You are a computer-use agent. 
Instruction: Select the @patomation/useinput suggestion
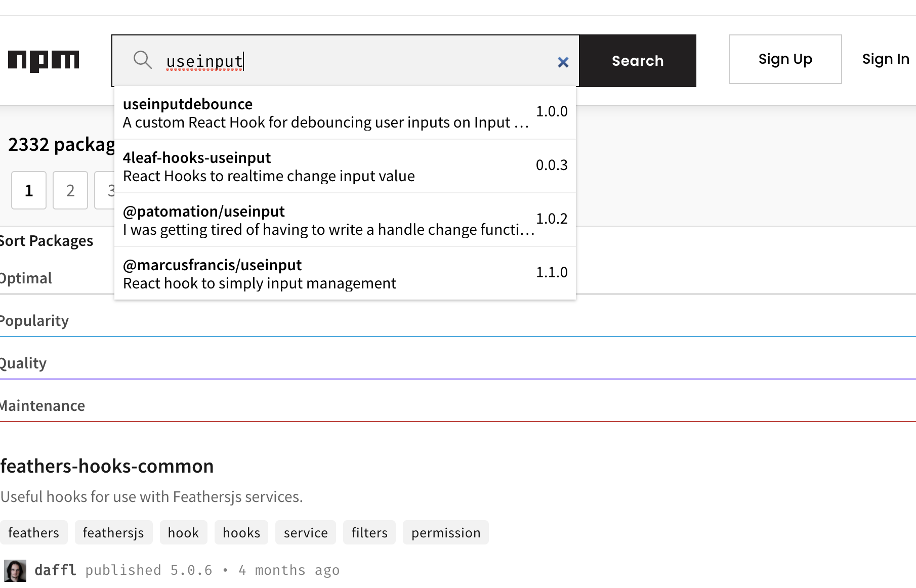345,220
